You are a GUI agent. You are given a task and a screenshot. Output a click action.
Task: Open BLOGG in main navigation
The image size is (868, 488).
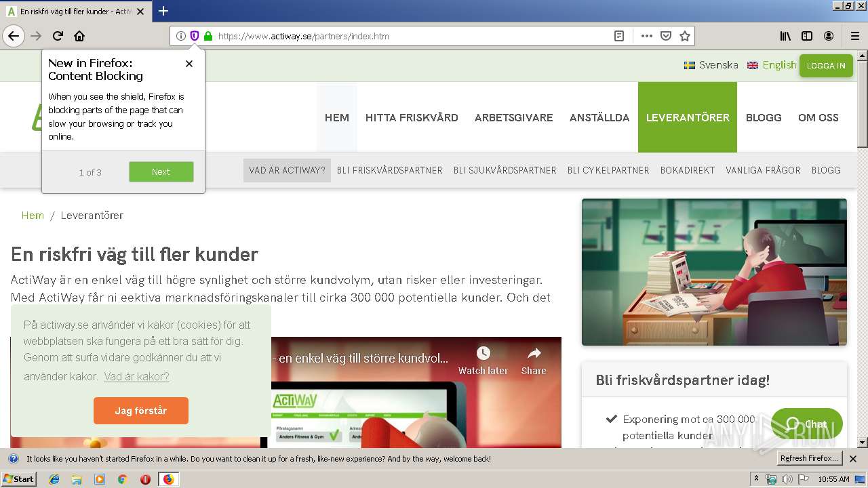coord(764,117)
